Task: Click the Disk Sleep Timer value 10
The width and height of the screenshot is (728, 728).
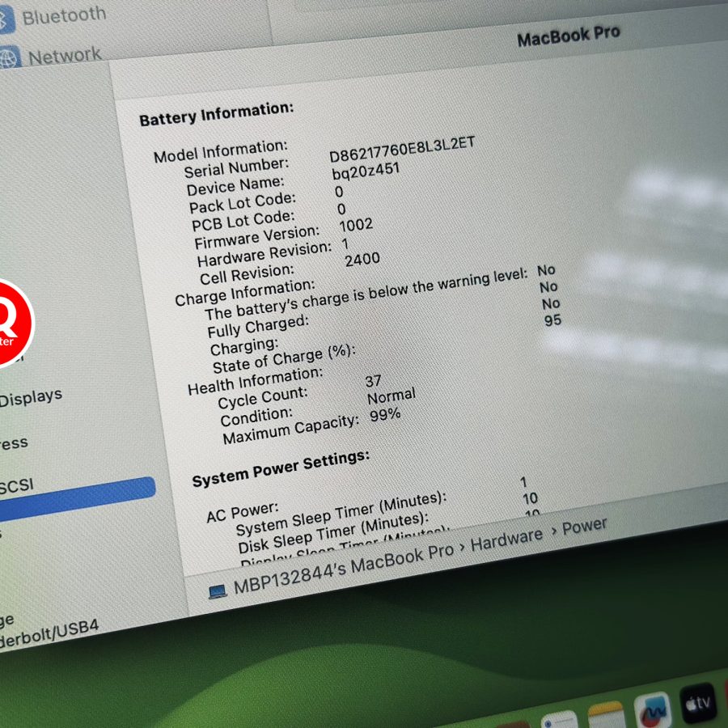Action: click(530, 498)
